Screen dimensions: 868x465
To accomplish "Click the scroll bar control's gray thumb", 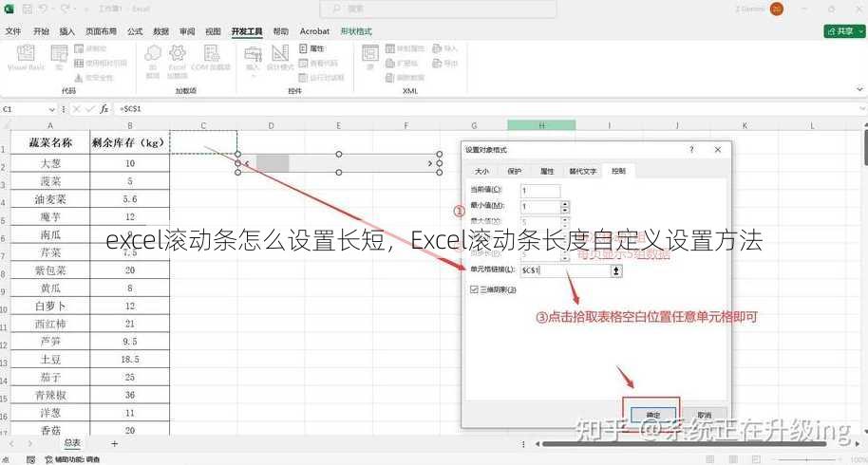I will [273, 163].
